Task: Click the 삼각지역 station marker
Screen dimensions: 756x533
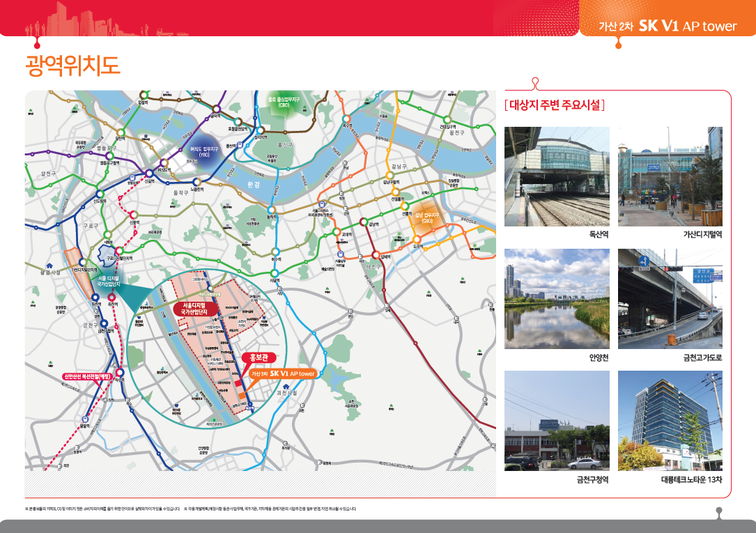Action: pyautogui.click(x=261, y=130)
